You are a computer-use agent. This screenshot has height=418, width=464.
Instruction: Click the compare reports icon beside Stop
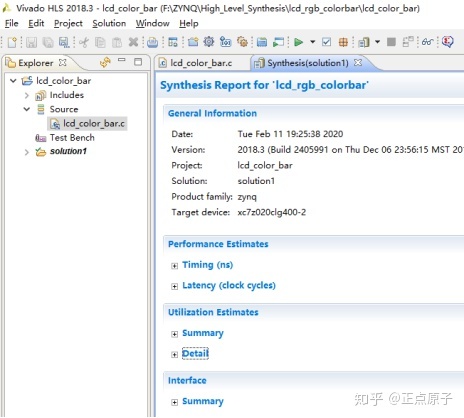click(x=408, y=42)
